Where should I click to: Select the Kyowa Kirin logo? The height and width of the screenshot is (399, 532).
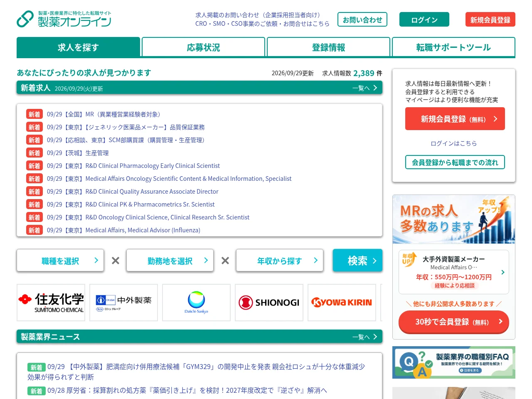coord(342,303)
